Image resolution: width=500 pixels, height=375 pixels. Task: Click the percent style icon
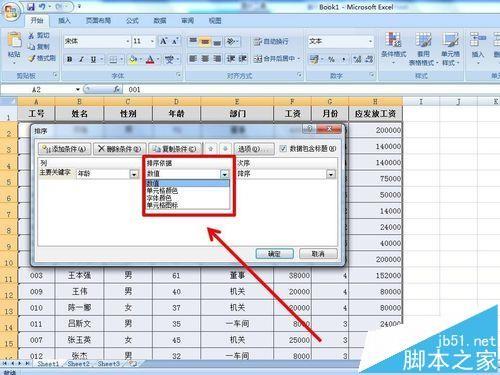(x=331, y=59)
